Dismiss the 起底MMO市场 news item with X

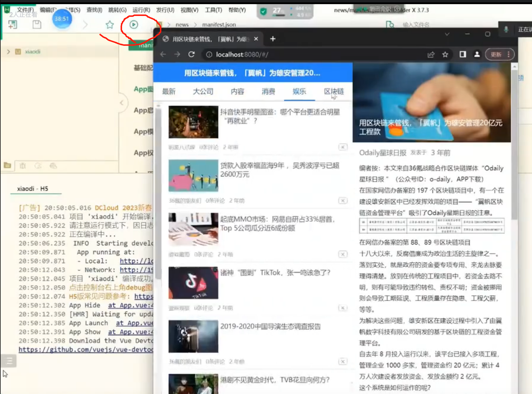pyautogui.click(x=343, y=254)
